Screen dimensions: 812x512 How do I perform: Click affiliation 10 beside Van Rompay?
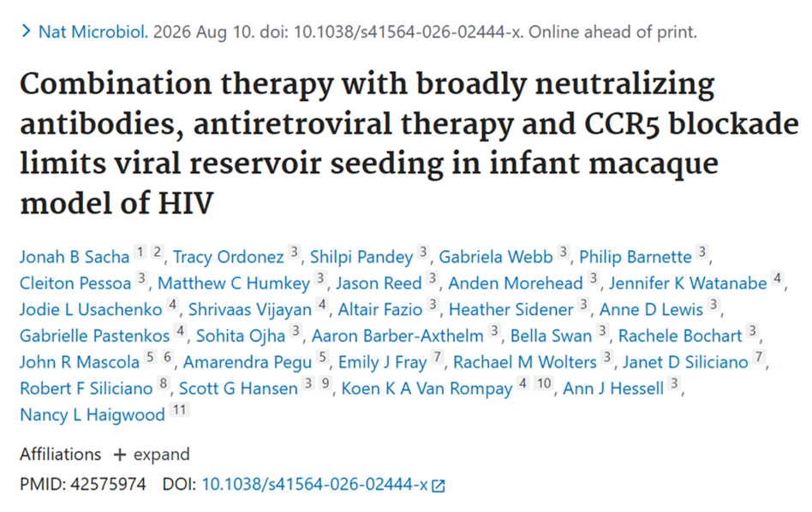pyautogui.click(x=544, y=384)
